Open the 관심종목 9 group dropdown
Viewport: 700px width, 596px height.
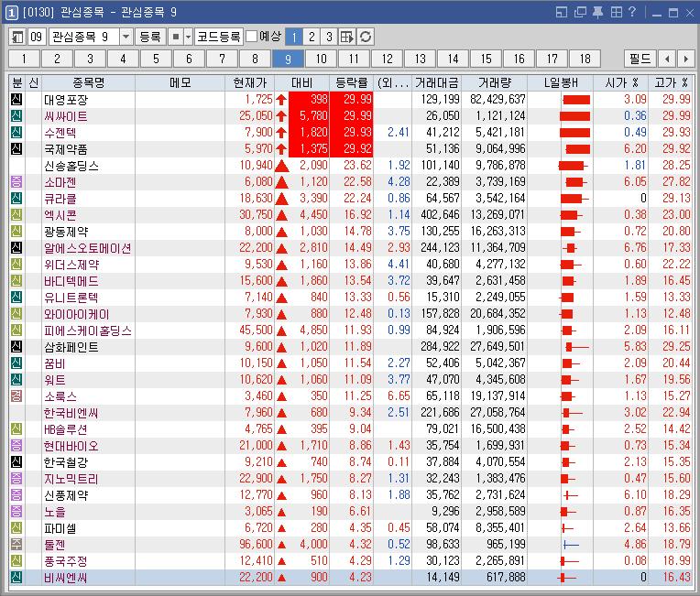tap(126, 37)
